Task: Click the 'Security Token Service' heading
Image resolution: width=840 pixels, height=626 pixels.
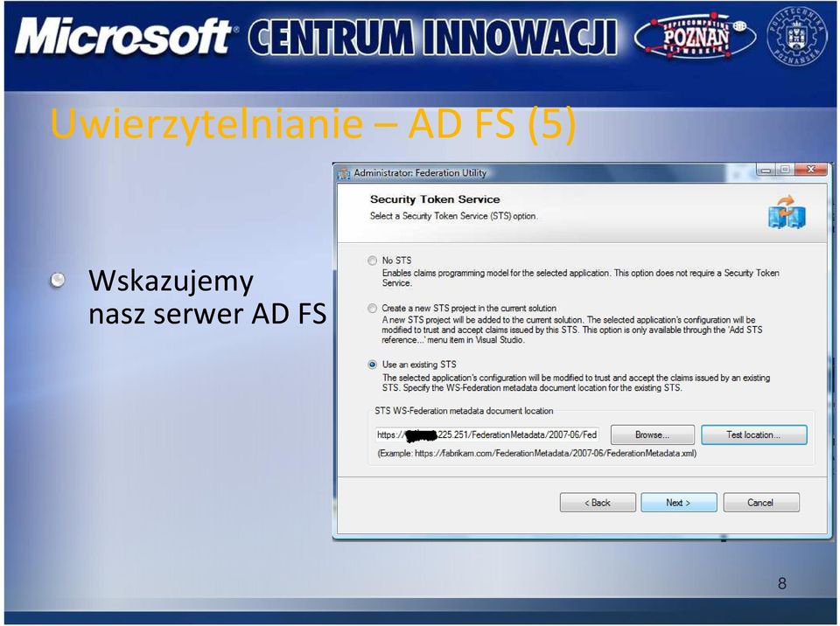Action: pyautogui.click(x=435, y=199)
